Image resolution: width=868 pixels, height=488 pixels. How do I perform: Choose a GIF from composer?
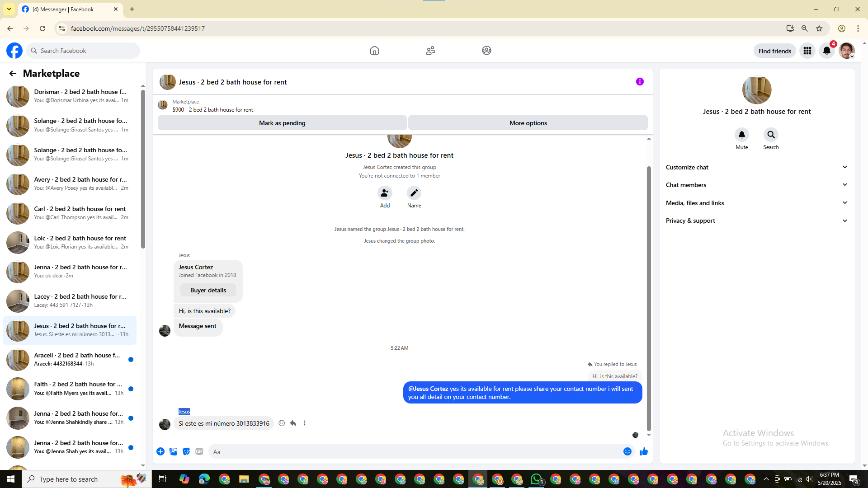tap(199, 451)
